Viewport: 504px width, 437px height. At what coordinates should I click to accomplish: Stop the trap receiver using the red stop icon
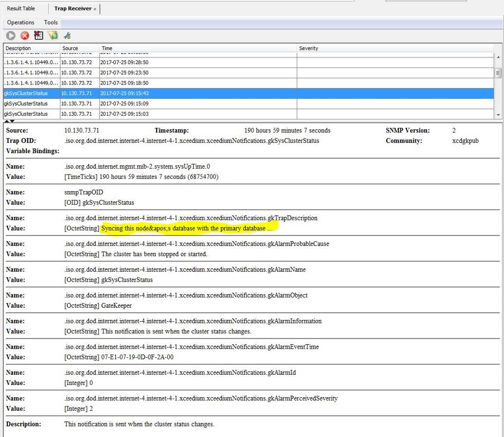(24, 35)
